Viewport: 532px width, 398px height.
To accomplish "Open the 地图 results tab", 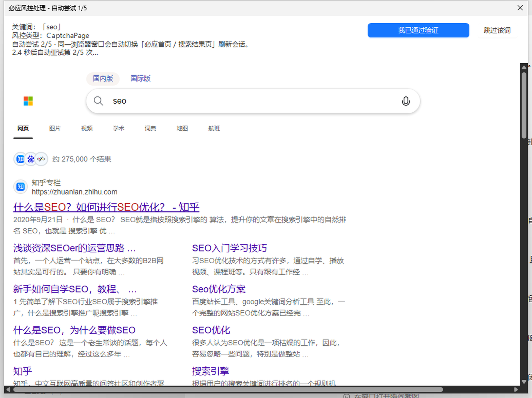I will 182,128.
